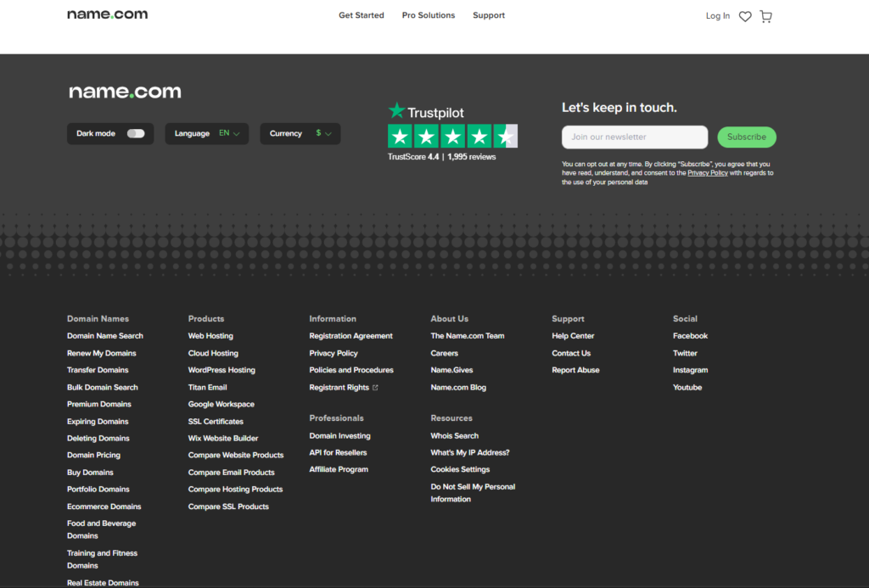The width and height of the screenshot is (869, 588).
Task: Go to Domain Name Search
Action: coord(105,336)
